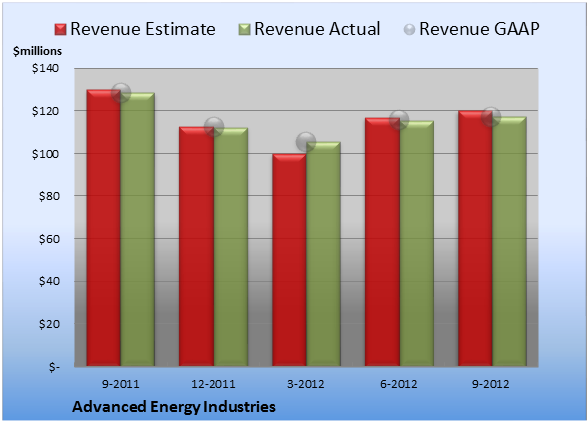The image size is (588, 422).
Task: Select the "12-2011" quarter label
Action: (213, 384)
